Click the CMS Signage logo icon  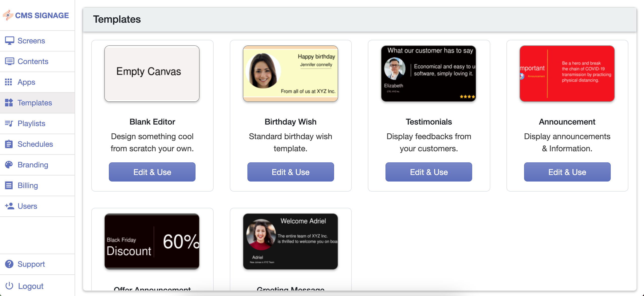(8, 15)
